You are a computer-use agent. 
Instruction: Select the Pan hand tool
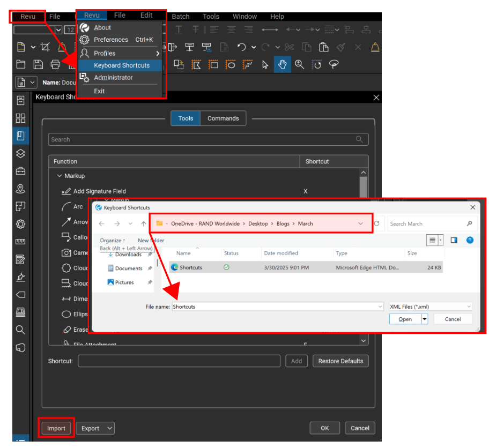pyautogui.click(x=282, y=64)
